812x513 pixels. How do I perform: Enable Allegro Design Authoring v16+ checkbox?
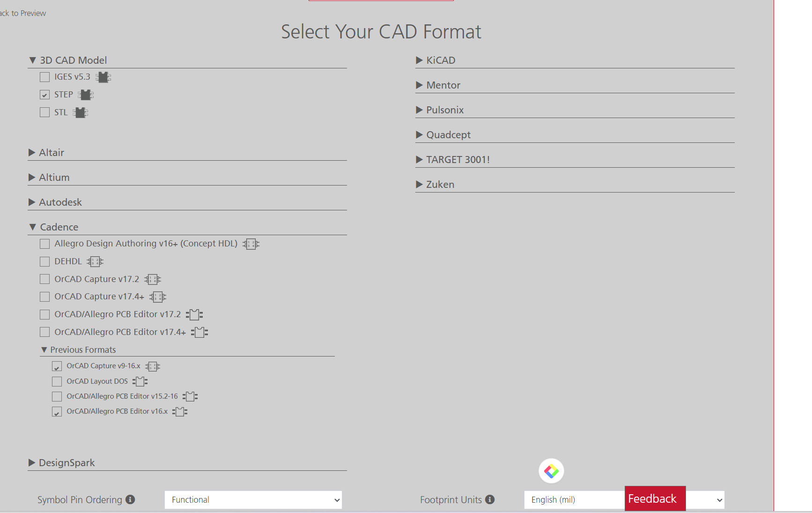click(44, 244)
